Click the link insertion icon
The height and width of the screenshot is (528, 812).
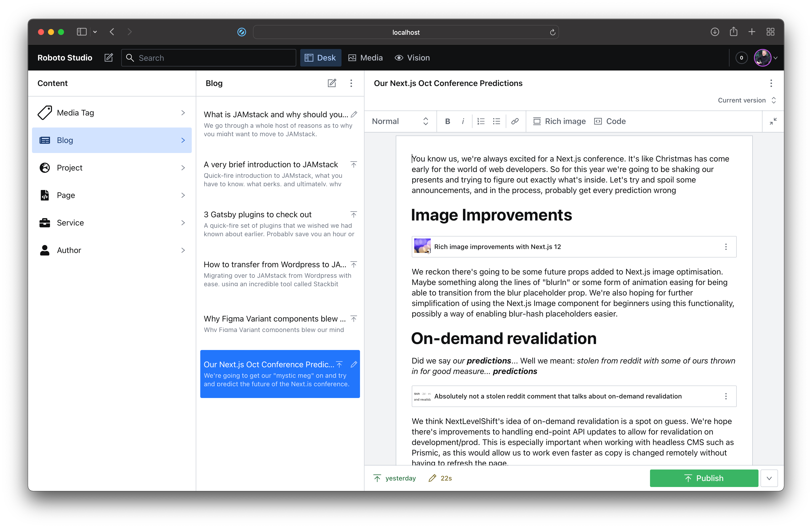pos(514,121)
